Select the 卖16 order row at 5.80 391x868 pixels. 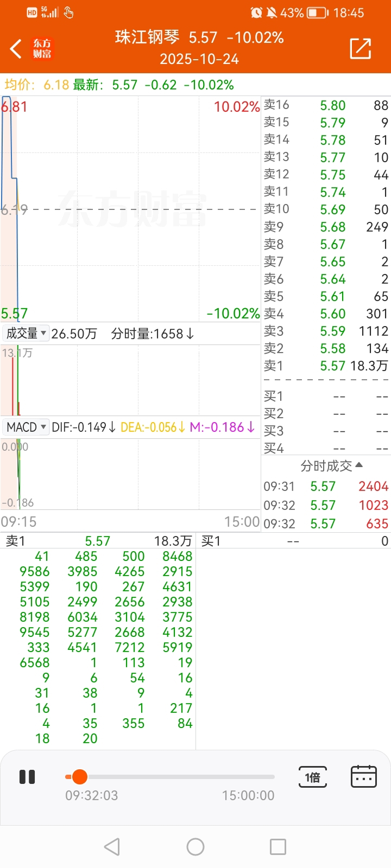(x=326, y=105)
